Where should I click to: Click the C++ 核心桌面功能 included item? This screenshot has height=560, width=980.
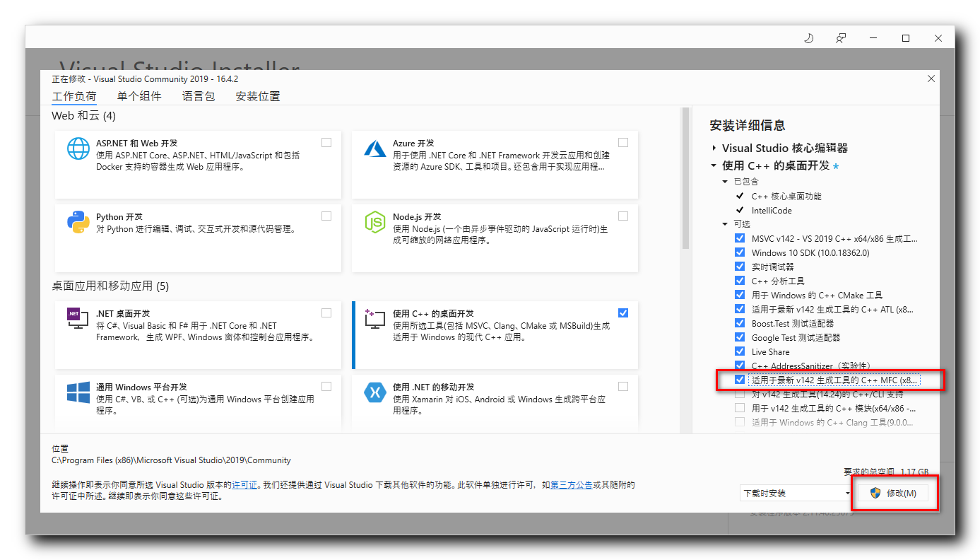(x=786, y=196)
